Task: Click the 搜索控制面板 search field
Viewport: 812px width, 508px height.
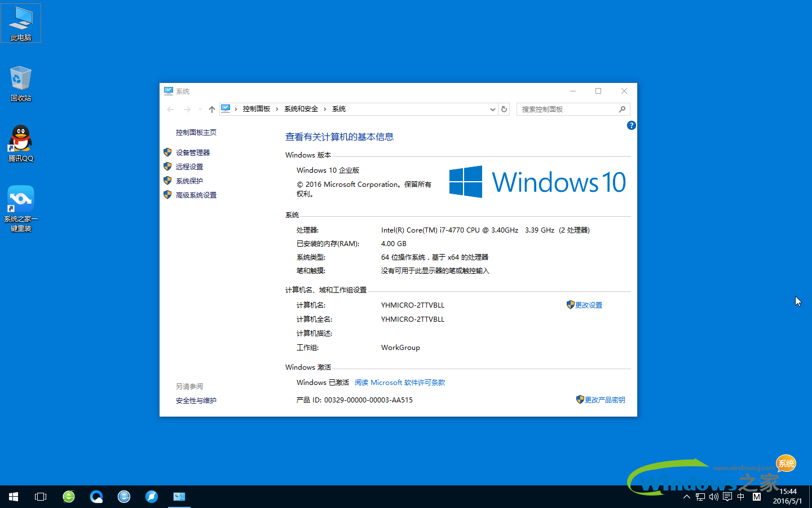Action: coord(567,110)
